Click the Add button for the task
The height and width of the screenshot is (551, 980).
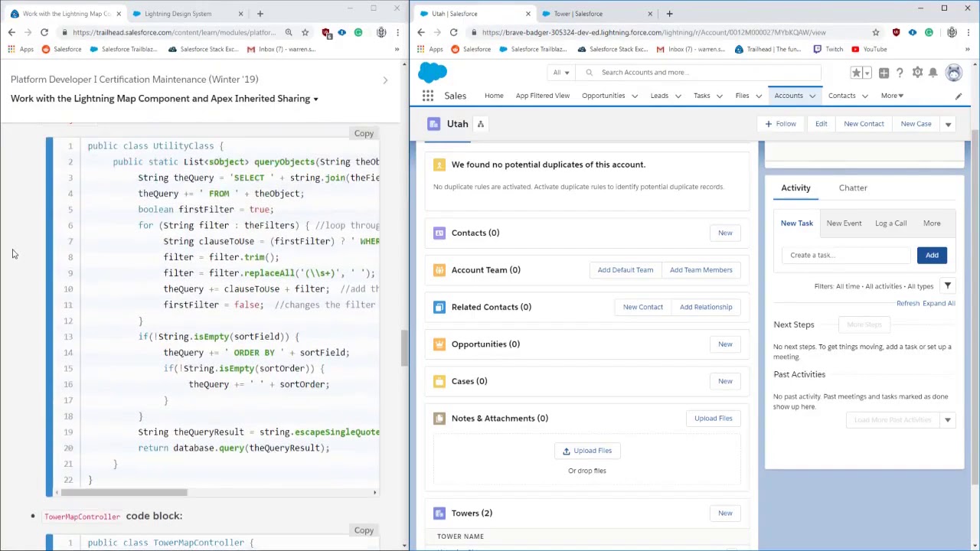click(932, 256)
